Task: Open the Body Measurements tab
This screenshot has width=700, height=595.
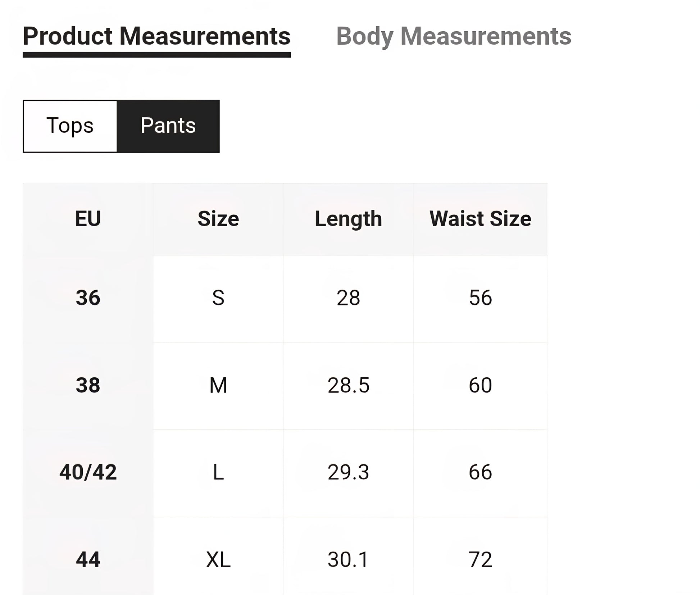Action: pos(453,37)
